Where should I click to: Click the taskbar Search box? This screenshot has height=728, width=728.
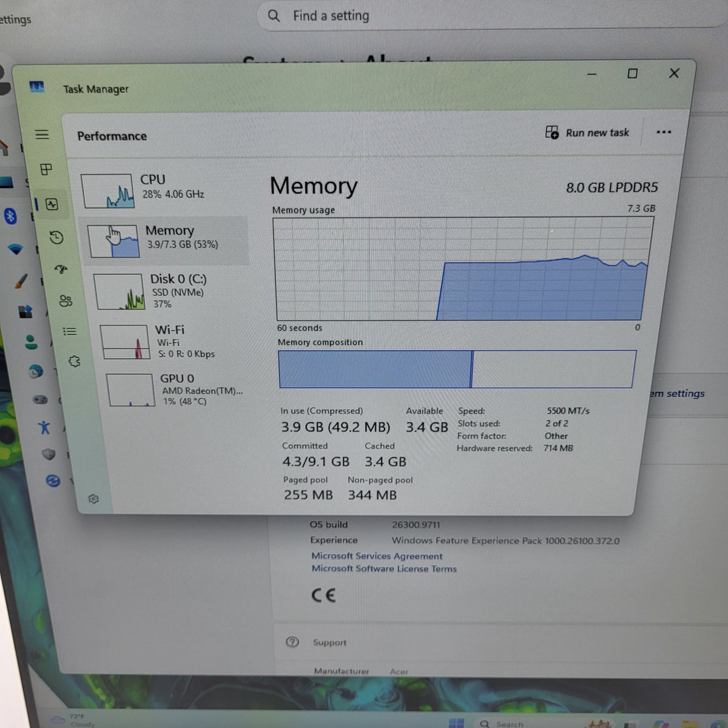click(529, 723)
